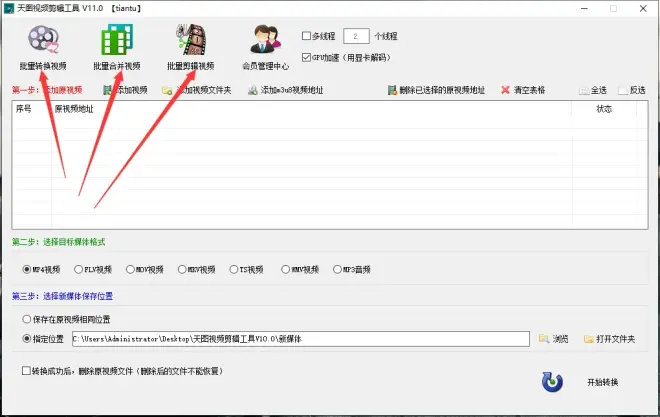The height and width of the screenshot is (417, 660).
Task: Select 保存在原视频相同位置 save option
Action: (x=27, y=319)
